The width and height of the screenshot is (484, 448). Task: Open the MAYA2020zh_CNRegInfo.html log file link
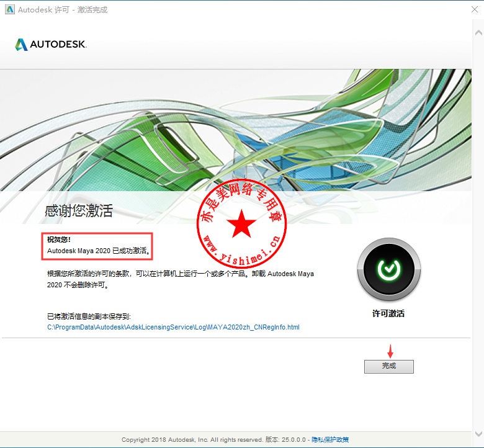pyautogui.click(x=173, y=327)
